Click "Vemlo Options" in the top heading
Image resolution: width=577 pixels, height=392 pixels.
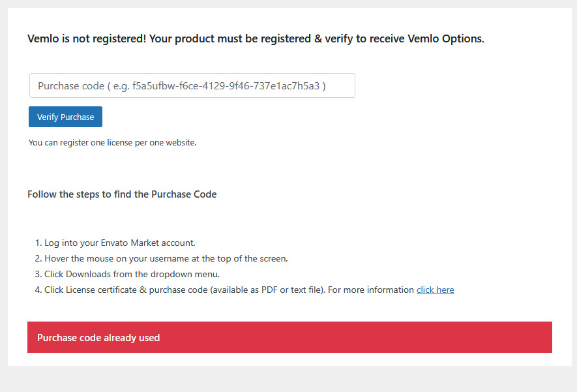(445, 38)
